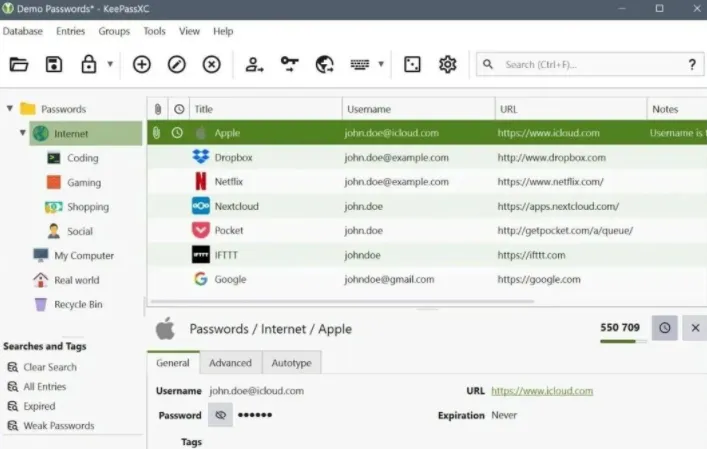Edit entry using pencil circle icon

pos(176,64)
